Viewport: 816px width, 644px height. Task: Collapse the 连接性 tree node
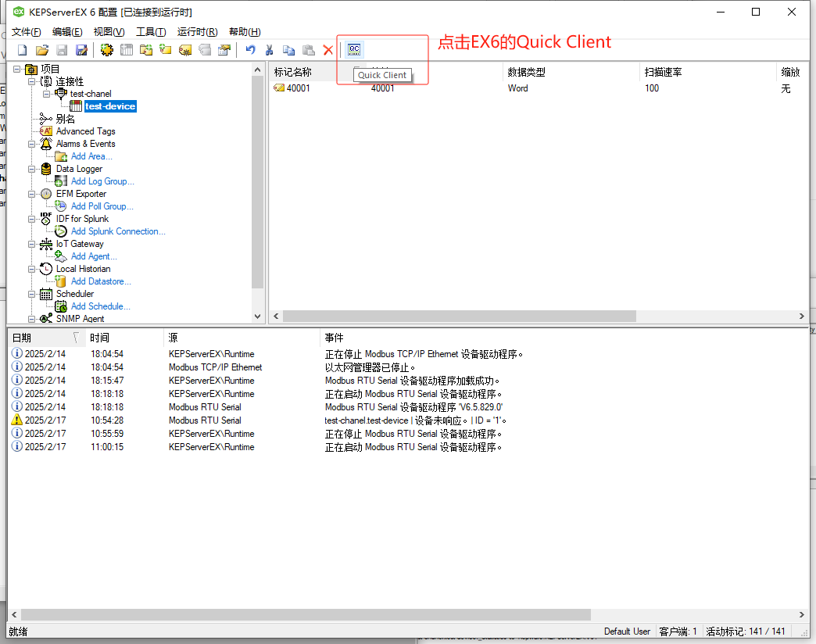[x=32, y=81]
